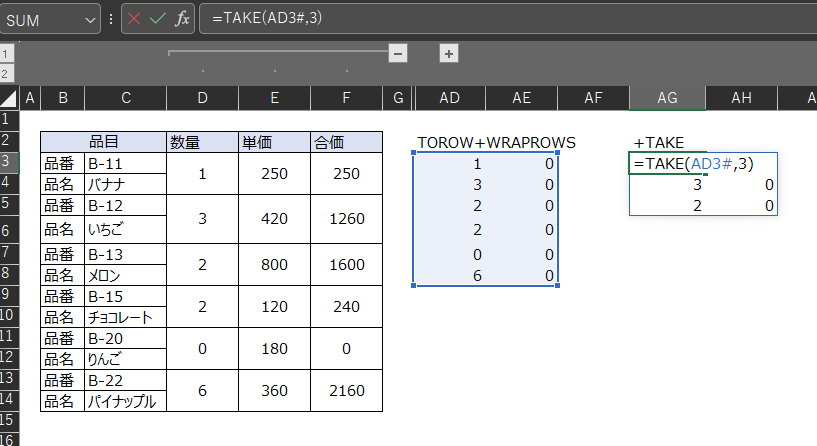Open the Insert Function fx dialog
Screen dimensions: 817x446
tap(182, 19)
